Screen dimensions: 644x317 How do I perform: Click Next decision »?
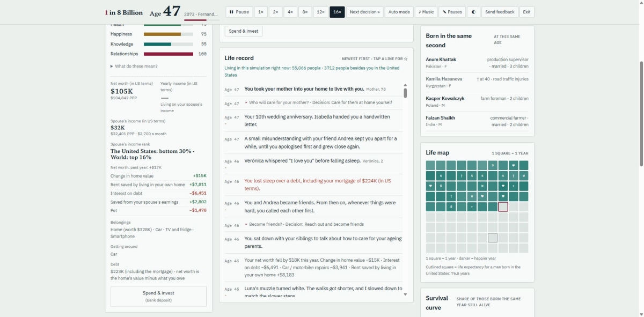[364, 12]
